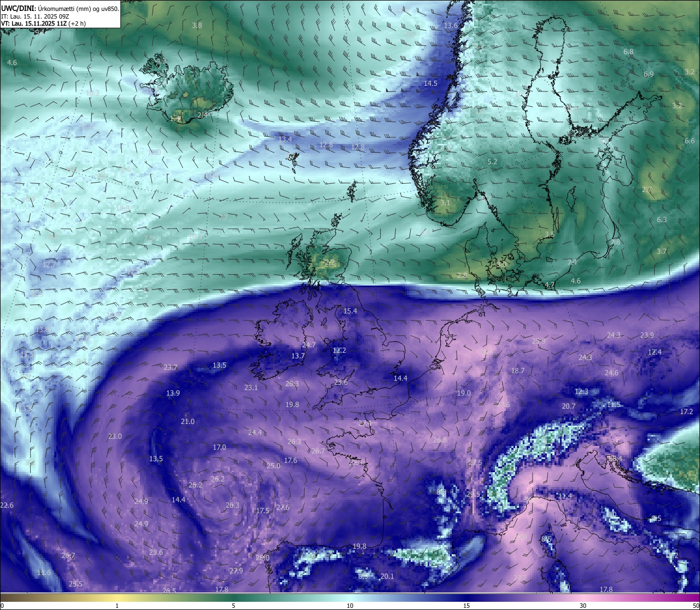Click the 29.5 value label
The width and height of the screenshot is (700, 610).
pos(473,494)
